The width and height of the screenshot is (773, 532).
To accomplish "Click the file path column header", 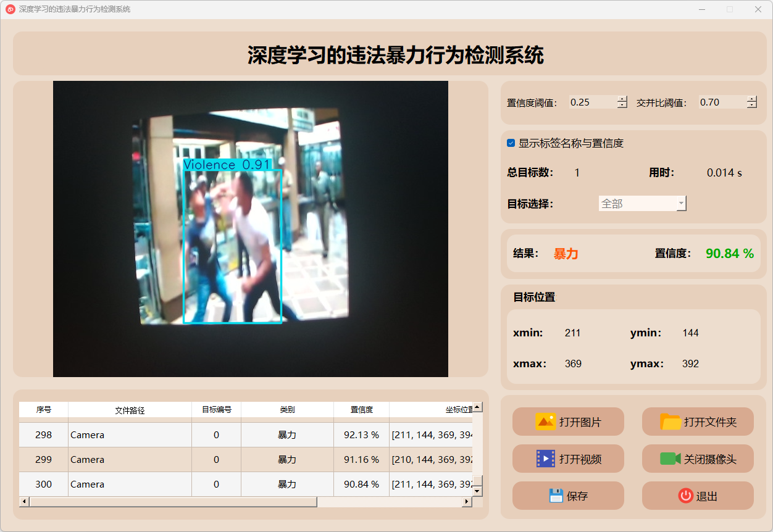I will [x=130, y=410].
